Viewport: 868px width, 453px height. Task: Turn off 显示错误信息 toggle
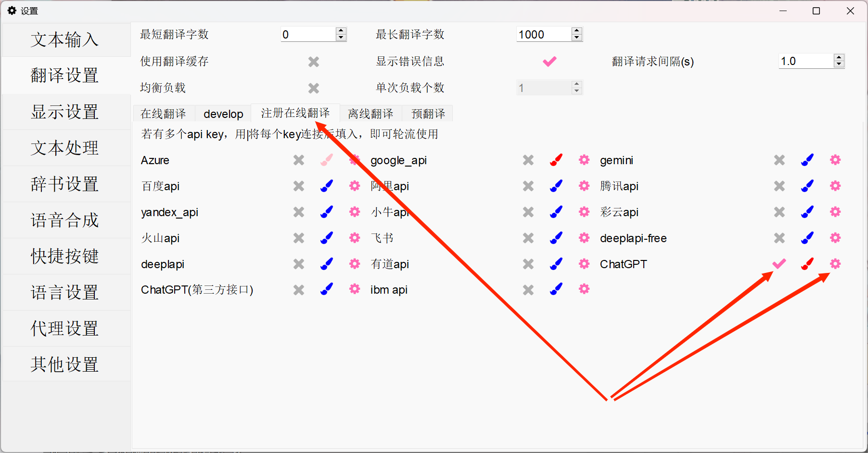click(x=549, y=62)
